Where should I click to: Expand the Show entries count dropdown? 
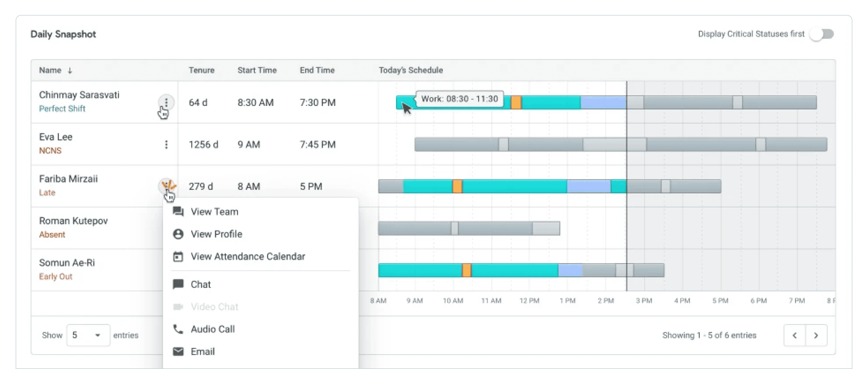88,335
